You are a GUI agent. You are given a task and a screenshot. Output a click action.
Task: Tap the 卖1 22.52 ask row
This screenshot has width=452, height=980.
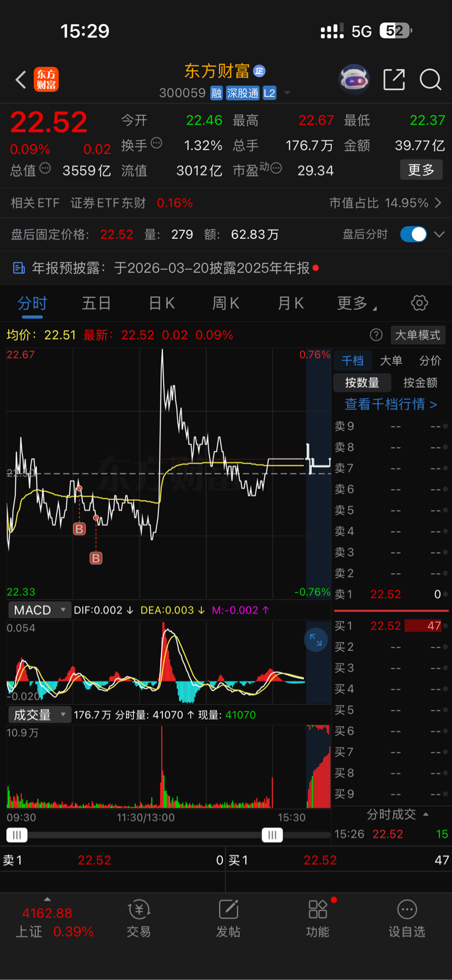tap(391, 594)
